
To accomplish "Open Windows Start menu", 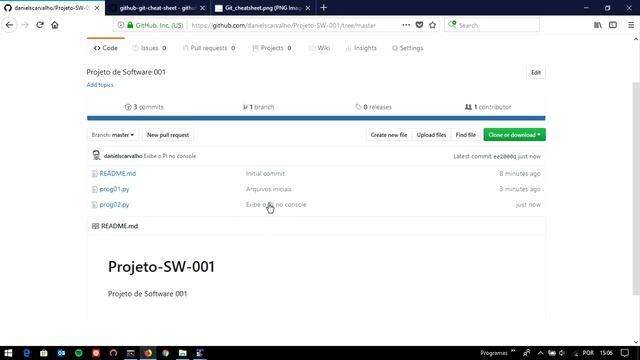I will pos(8,353).
